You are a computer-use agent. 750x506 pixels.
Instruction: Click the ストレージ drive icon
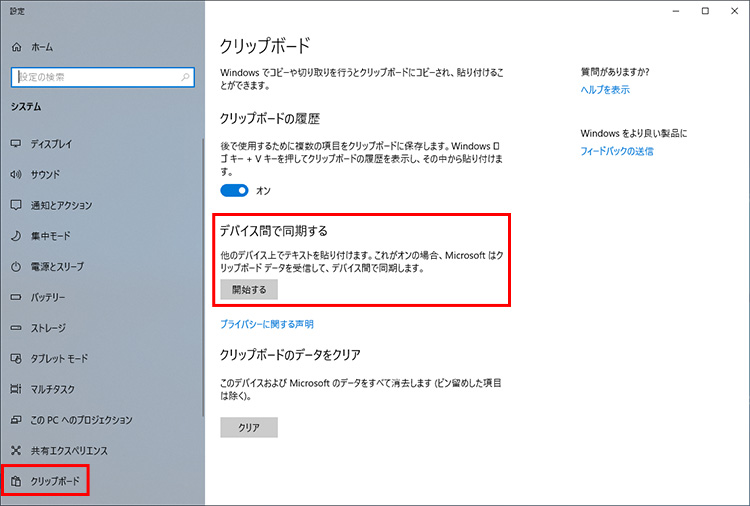coord(16,328)
